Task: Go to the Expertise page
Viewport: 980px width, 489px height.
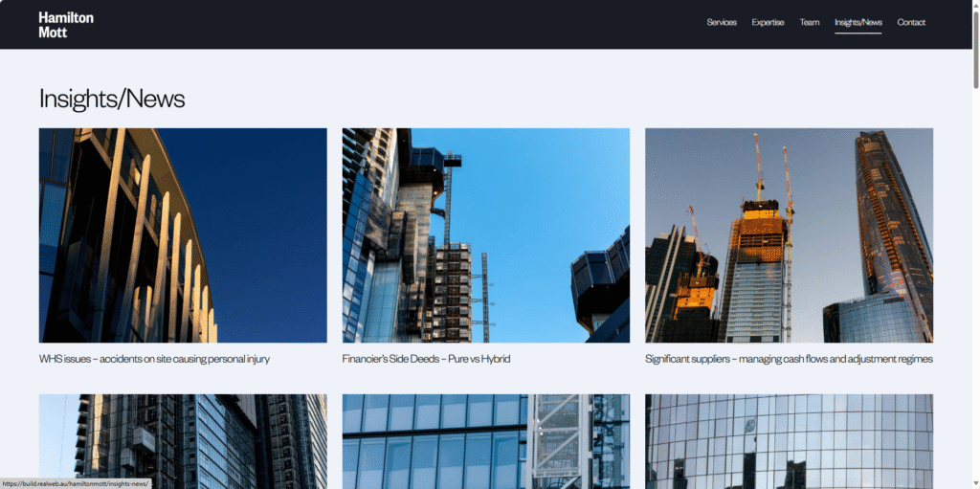Action: coord(768,23)
